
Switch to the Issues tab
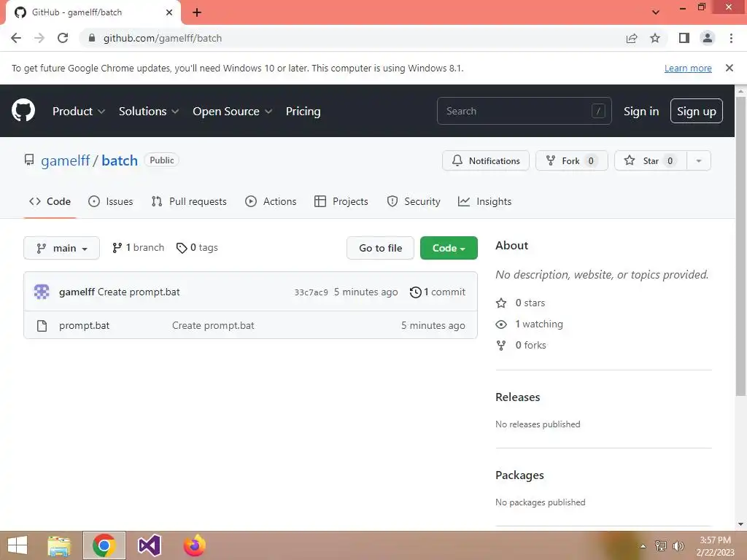tap(111, 201)
